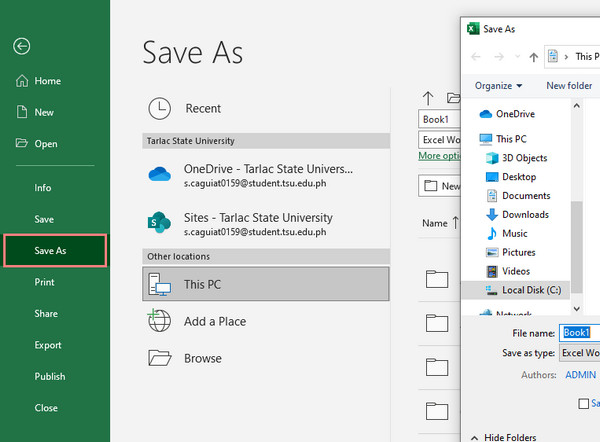Image resolution: width=600 pixels, height=442 pixels.
Task: Click the ADMIN author link
Action: (580, 375)
